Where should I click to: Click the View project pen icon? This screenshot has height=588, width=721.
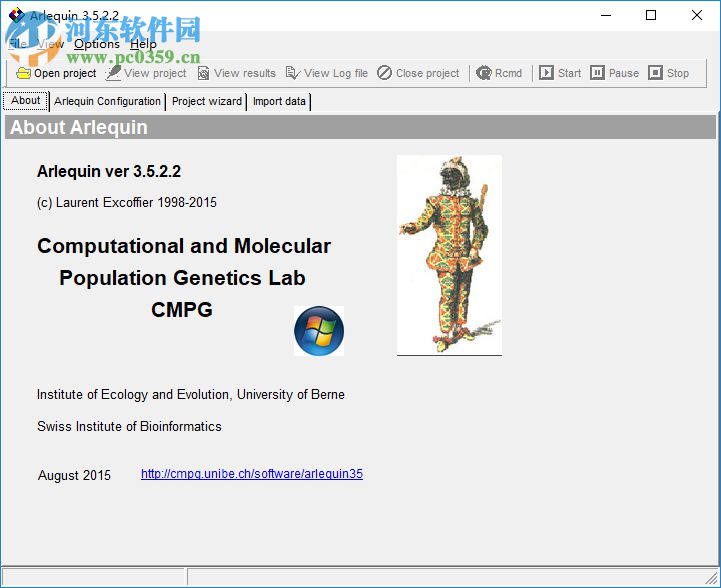113,73
